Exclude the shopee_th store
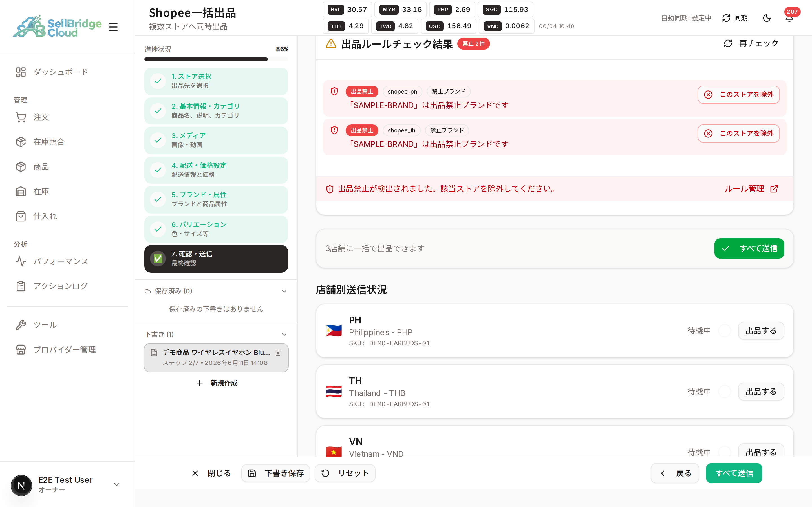Screen dimensions: 812x507 tap(738, 134)
